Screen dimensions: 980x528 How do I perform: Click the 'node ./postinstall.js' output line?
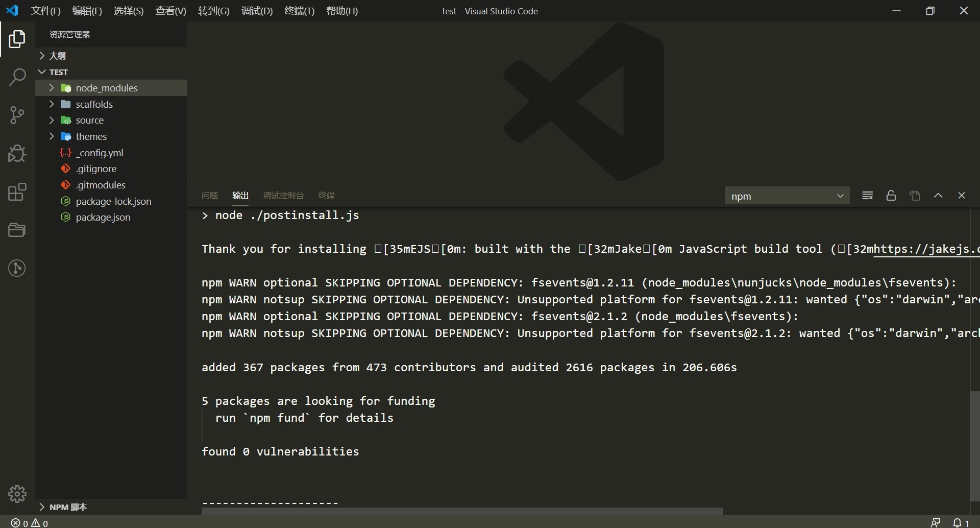pyautogui.click(x=280, y=215)
